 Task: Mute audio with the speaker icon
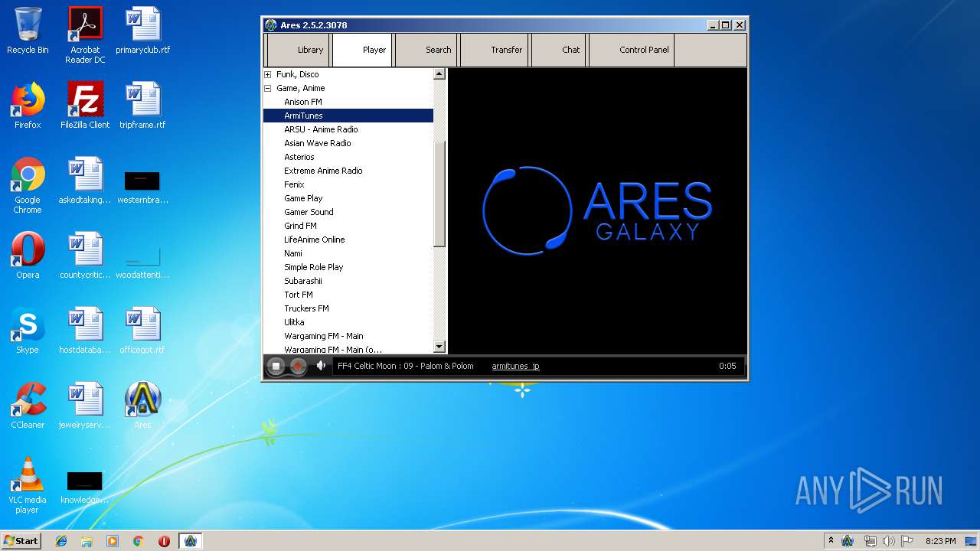click(x=321, y=366)
